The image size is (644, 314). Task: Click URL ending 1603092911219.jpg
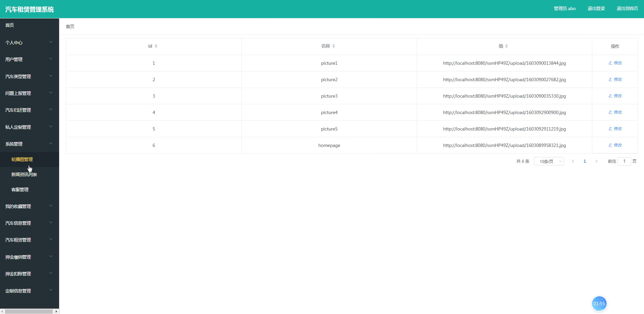[504, 129]
